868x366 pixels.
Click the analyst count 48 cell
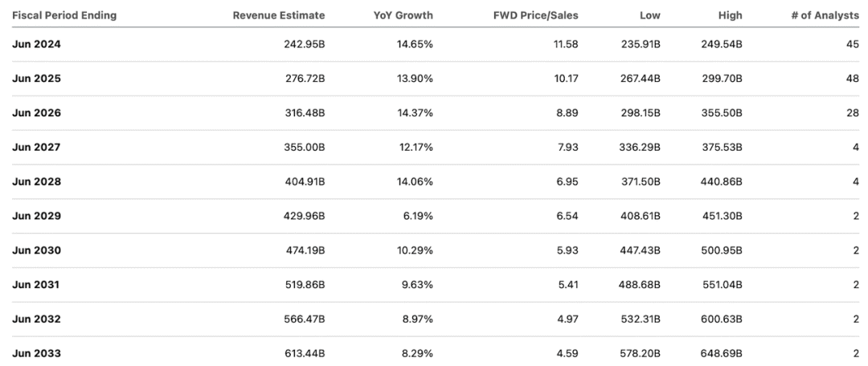853,79
